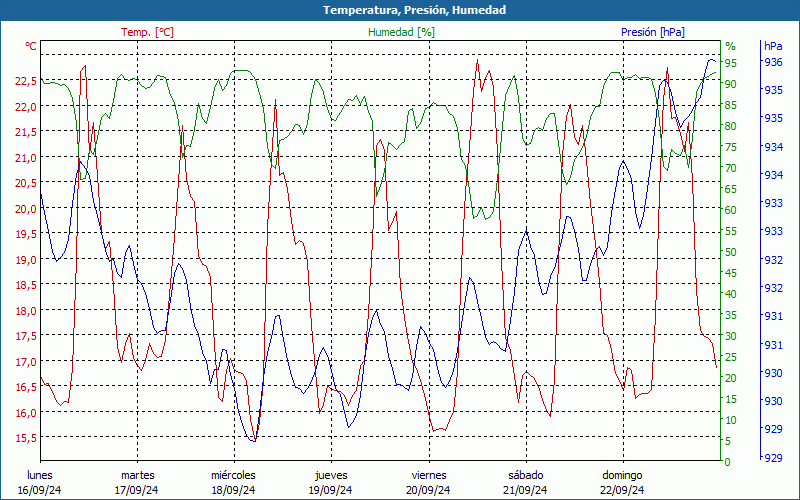Click the date 17/09/24
Viewport: 800px width, 500px height.
click(x=136, y=490)
